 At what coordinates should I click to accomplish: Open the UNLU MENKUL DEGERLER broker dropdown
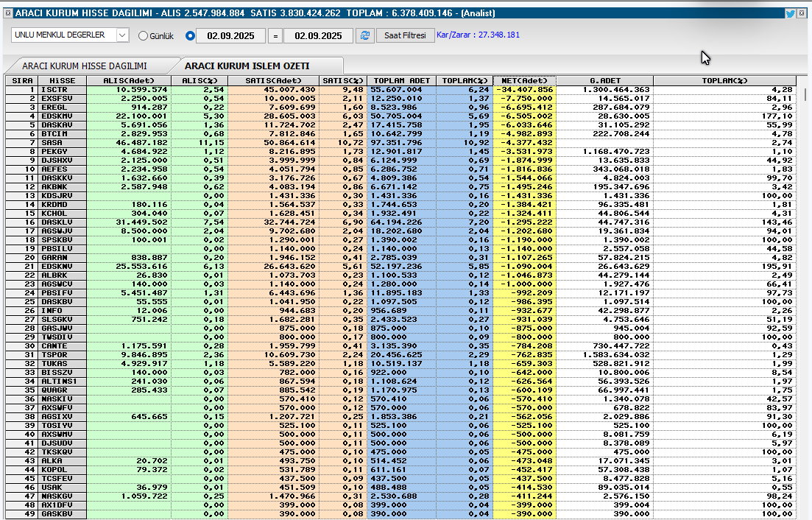tap(70, 35)
